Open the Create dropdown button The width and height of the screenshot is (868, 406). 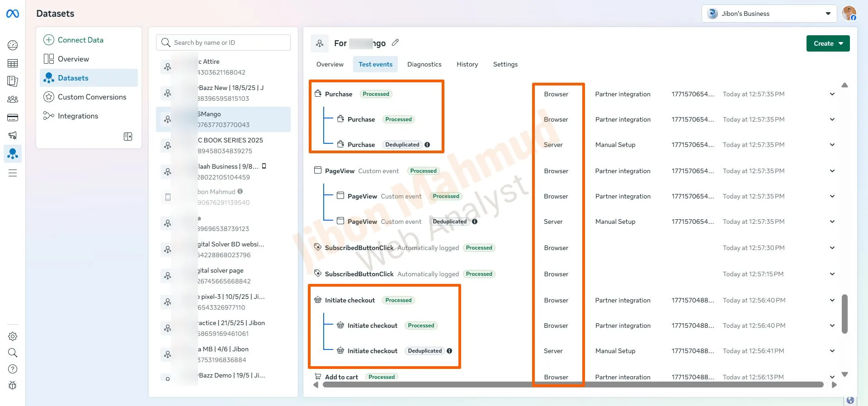(828, 43)
